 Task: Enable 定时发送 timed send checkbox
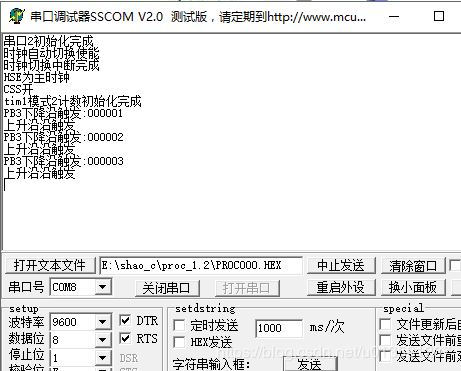point(179,325)
